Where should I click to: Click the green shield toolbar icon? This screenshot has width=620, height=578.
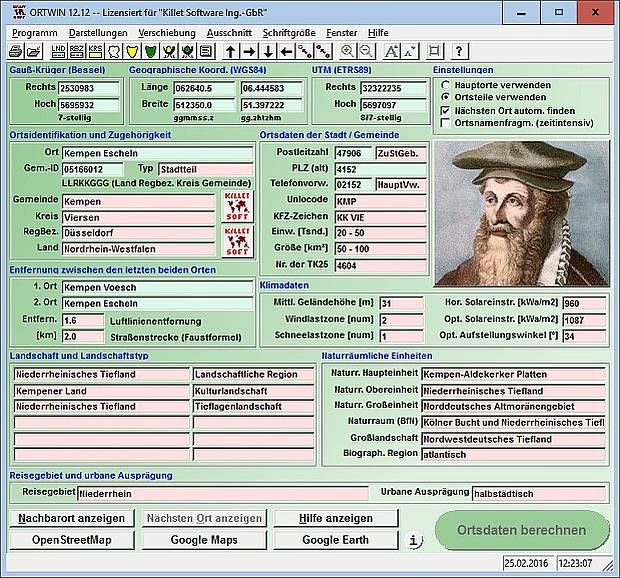151,51
